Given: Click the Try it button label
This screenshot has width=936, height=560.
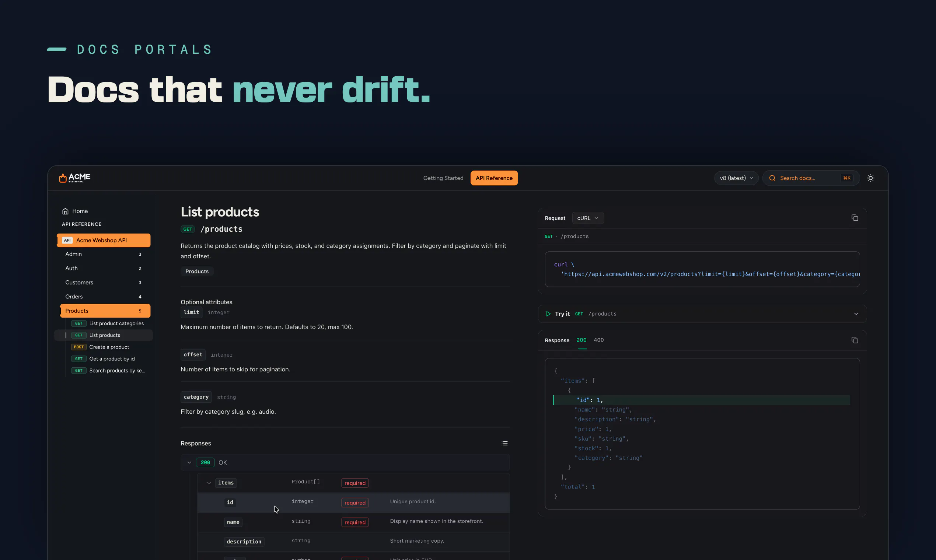Looking at the screenshot, I should coord(562,314).
